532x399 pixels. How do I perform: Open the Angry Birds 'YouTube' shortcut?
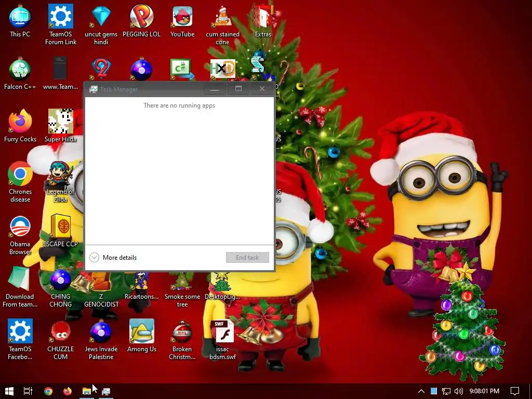(x=182, y=21)
